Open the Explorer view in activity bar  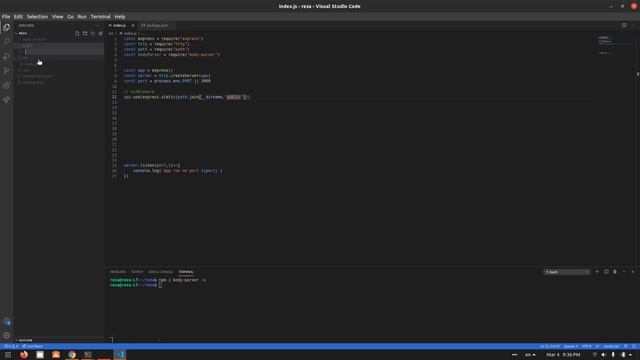pos(7,27)
